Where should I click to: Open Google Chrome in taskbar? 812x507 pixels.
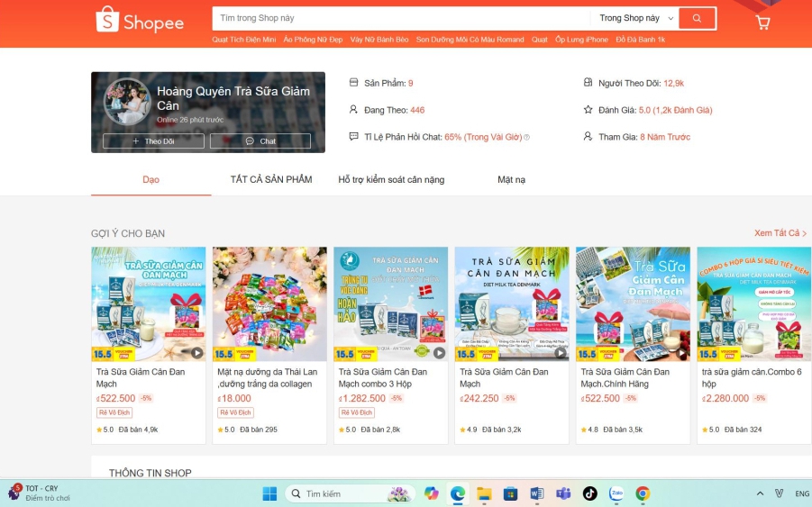tap(643, 493)
